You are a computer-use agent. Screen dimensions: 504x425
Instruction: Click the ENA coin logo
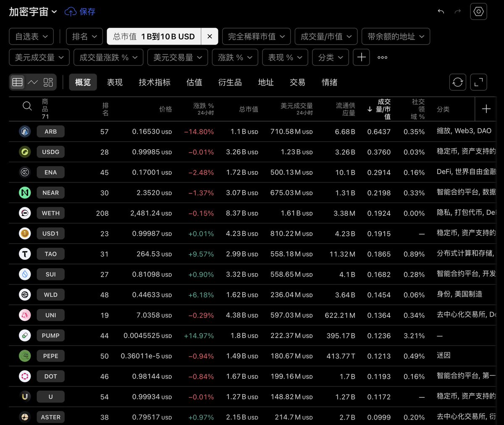(25, 172)
